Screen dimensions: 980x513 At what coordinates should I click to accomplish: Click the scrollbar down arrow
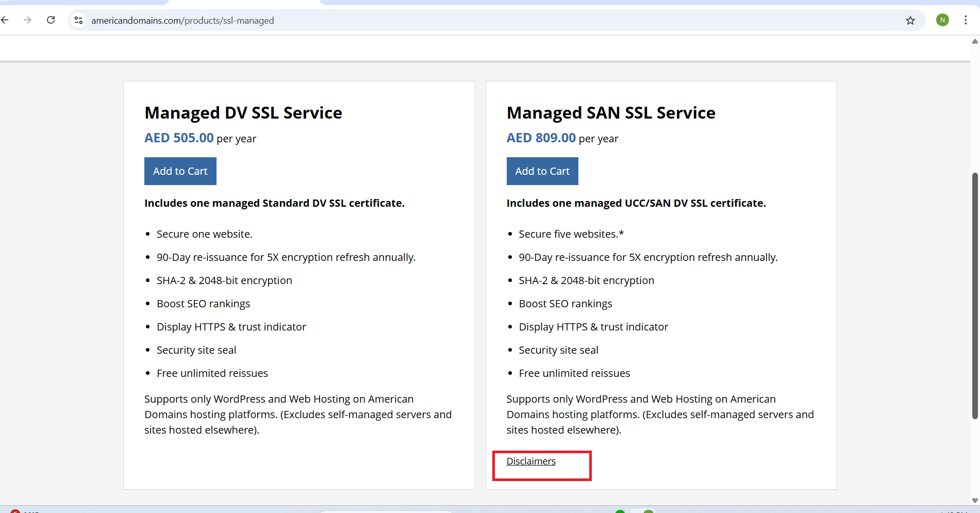[975, 500]
